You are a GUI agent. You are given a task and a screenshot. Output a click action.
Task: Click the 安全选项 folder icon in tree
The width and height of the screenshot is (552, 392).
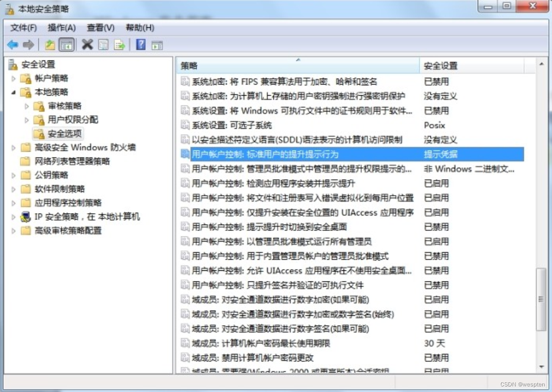[x=39, y=133]
